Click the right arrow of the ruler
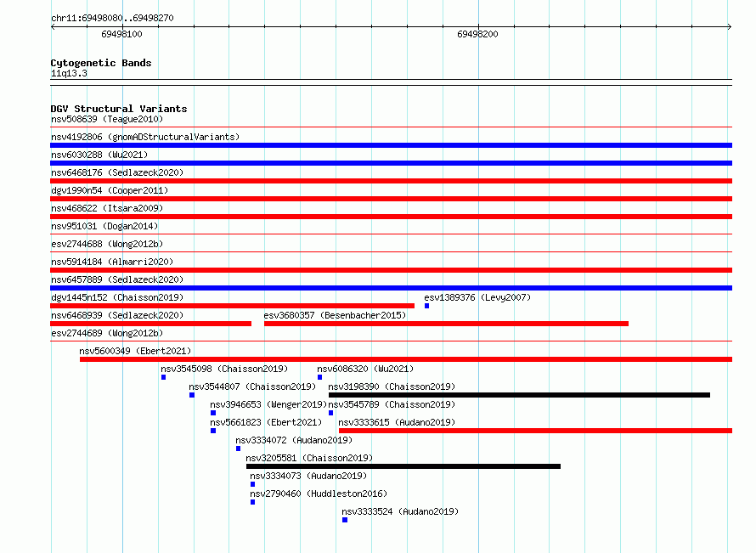 coord(730,26)
